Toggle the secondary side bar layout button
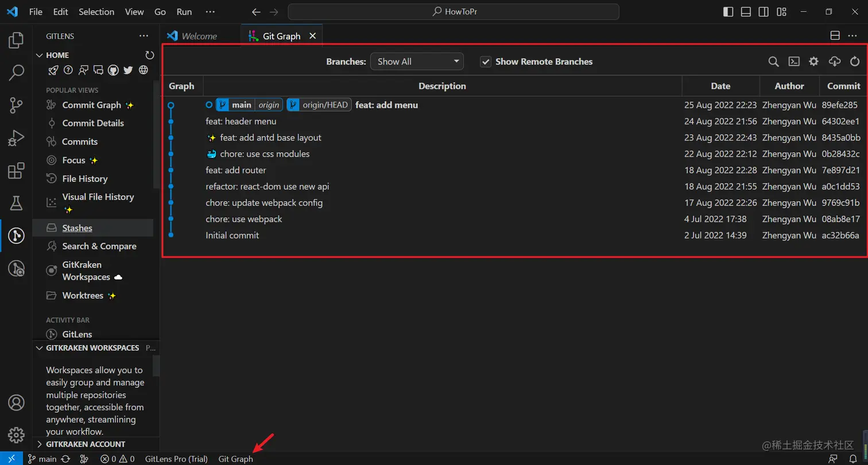This screenshot has height=465, width=868. pos(764,11)
